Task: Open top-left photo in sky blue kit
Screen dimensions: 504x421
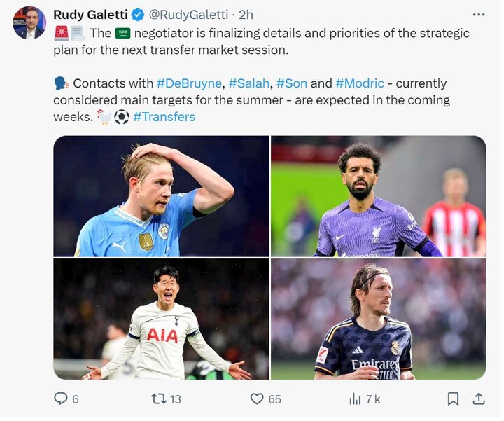Action: pyautogui.click(x=161, y=196)
